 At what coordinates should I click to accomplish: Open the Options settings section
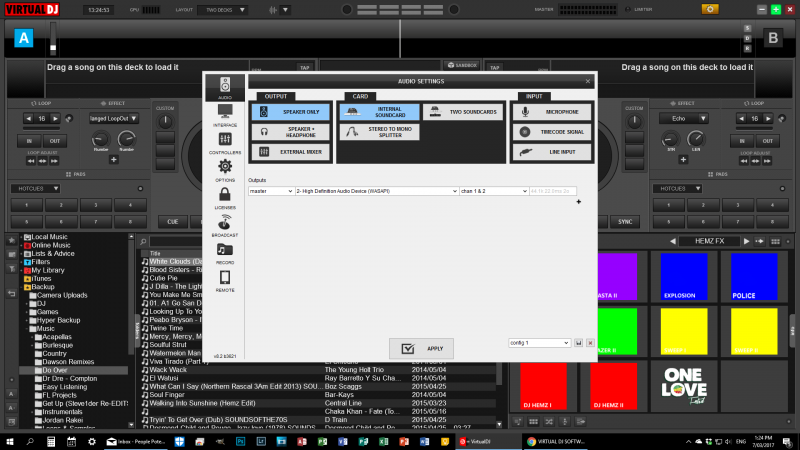tap(225, 170)
